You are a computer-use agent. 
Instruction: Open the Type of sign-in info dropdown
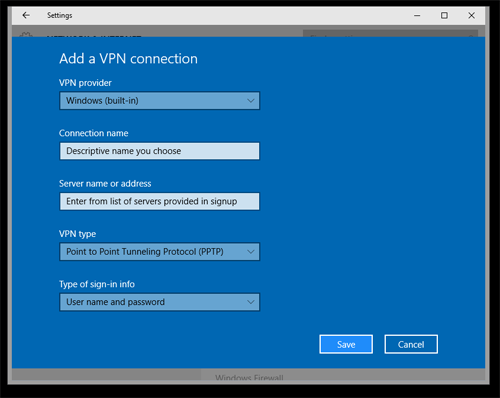(x=159, y=302)
